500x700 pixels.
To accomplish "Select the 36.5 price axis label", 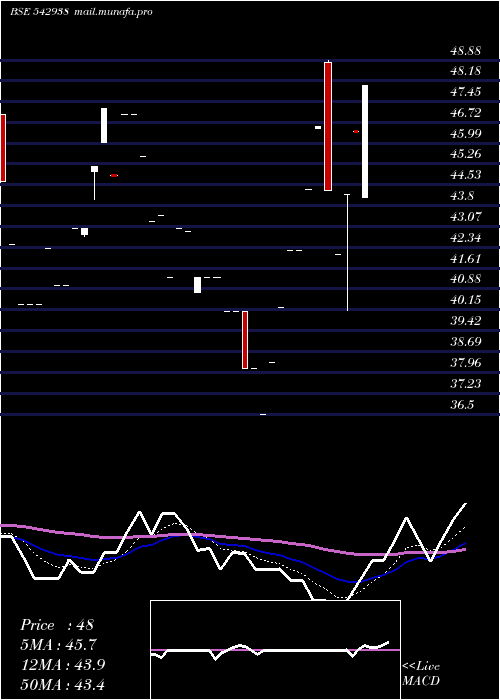I will click(462, 405).
